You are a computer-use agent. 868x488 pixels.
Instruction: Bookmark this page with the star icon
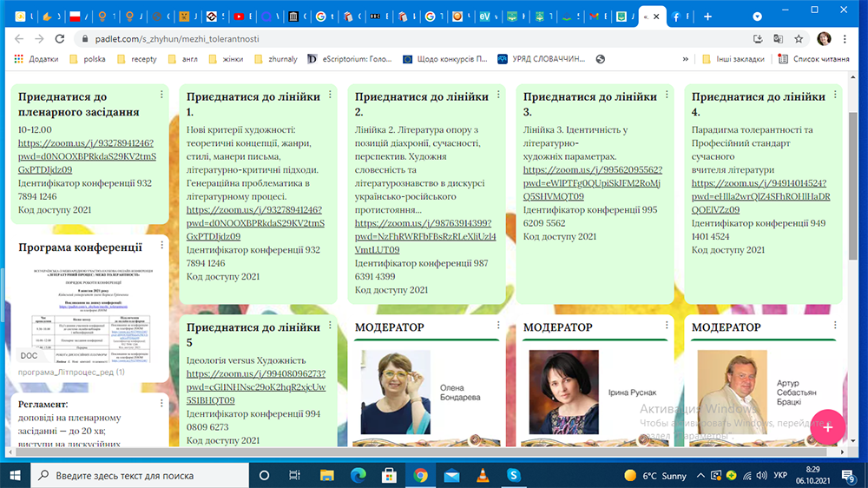(x=797, y=39)
